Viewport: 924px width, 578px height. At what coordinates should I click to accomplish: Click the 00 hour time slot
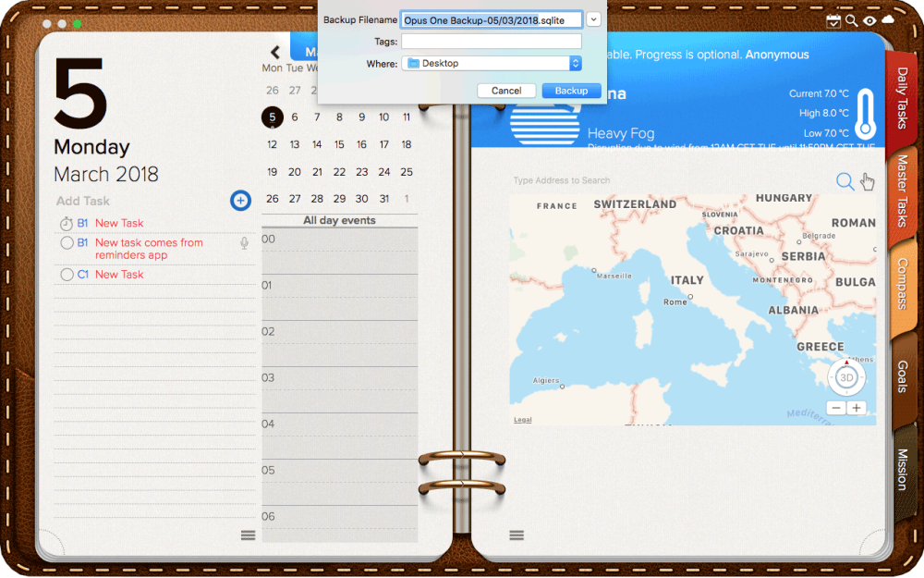pos(340,252)
